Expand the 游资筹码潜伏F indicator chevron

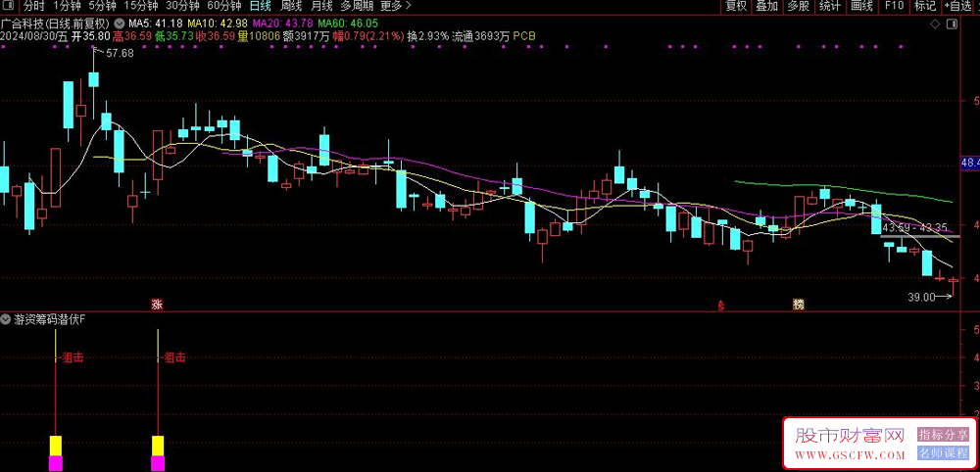6,319
